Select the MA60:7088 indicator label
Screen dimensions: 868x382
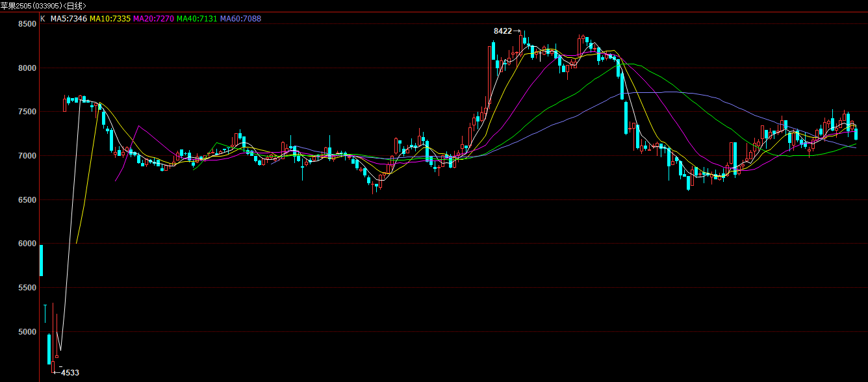pyautogui.click(x=240, y=19)
